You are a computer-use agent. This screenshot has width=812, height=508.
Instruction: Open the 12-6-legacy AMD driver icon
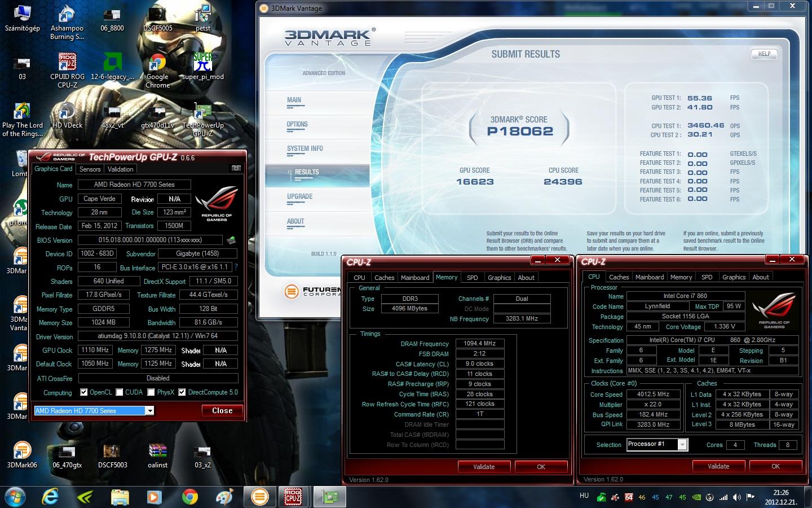[113, 67]
